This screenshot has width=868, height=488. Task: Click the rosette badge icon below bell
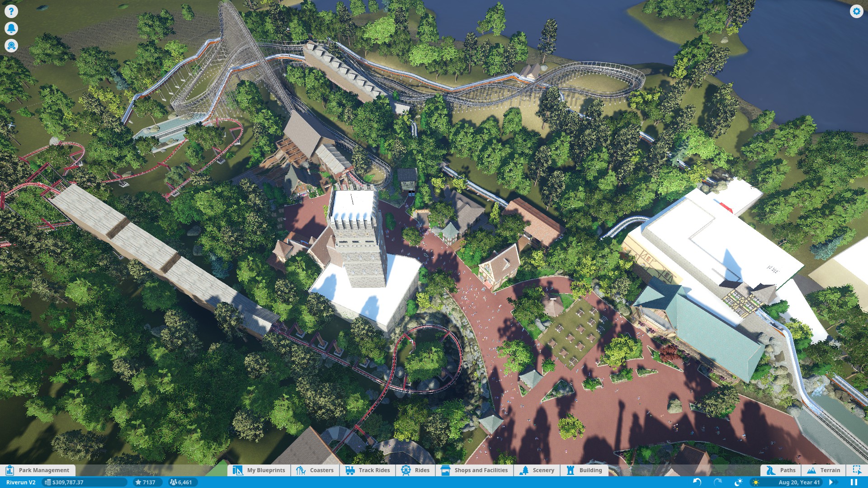11,46
